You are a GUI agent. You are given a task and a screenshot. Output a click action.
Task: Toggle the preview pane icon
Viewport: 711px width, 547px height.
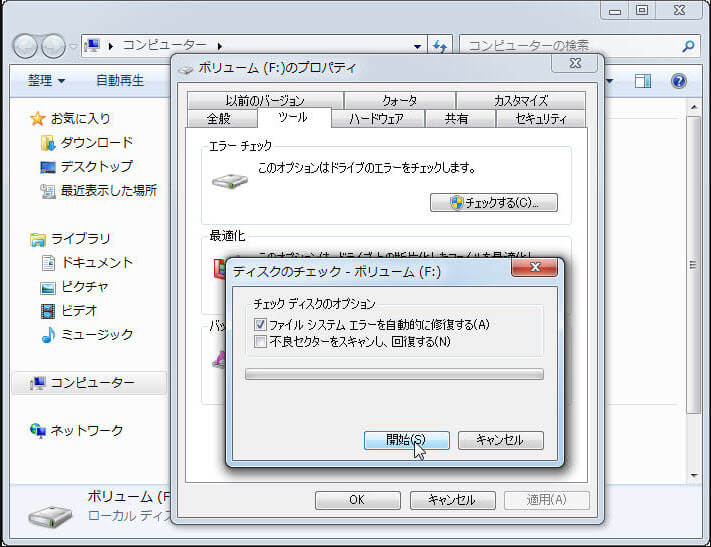pyautogui.click(x=643, y=81)
